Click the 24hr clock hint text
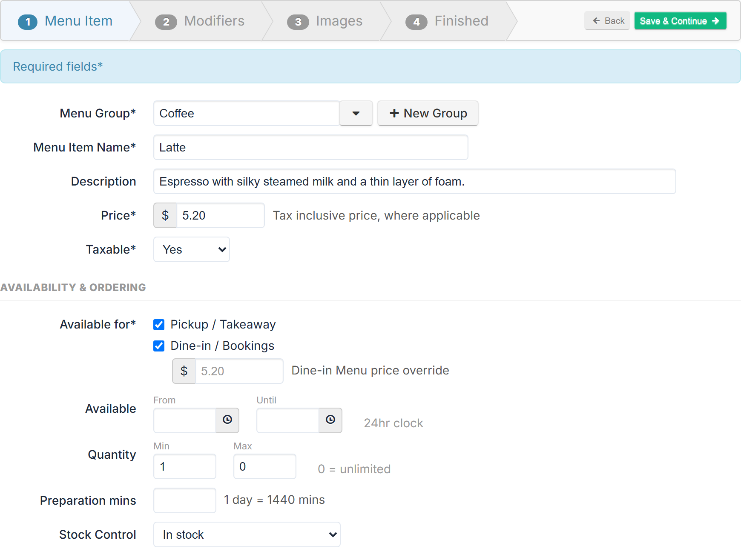 [x=393, y=423]
